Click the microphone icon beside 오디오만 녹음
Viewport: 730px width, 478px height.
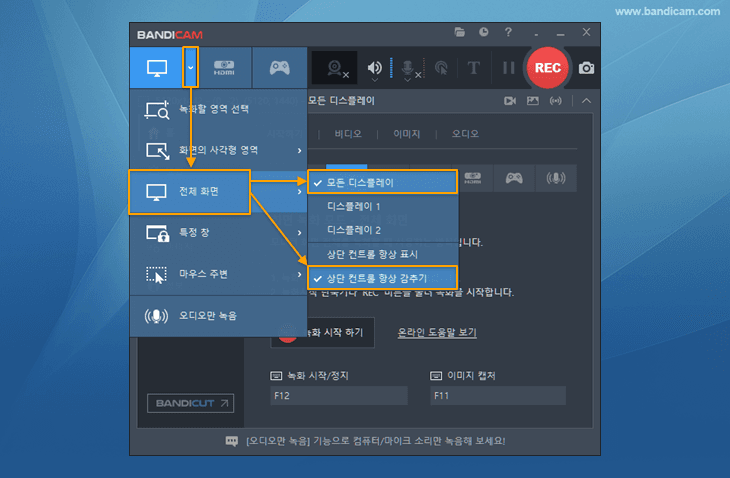point(156,316)
